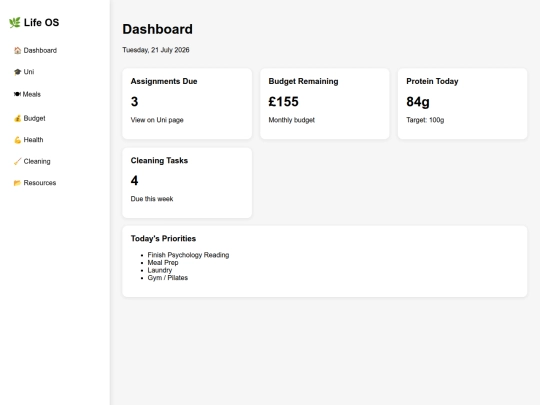Click the date Tuesday, 21 July 2026
This screenshot has width=540, height=405.
pos(156,50)
